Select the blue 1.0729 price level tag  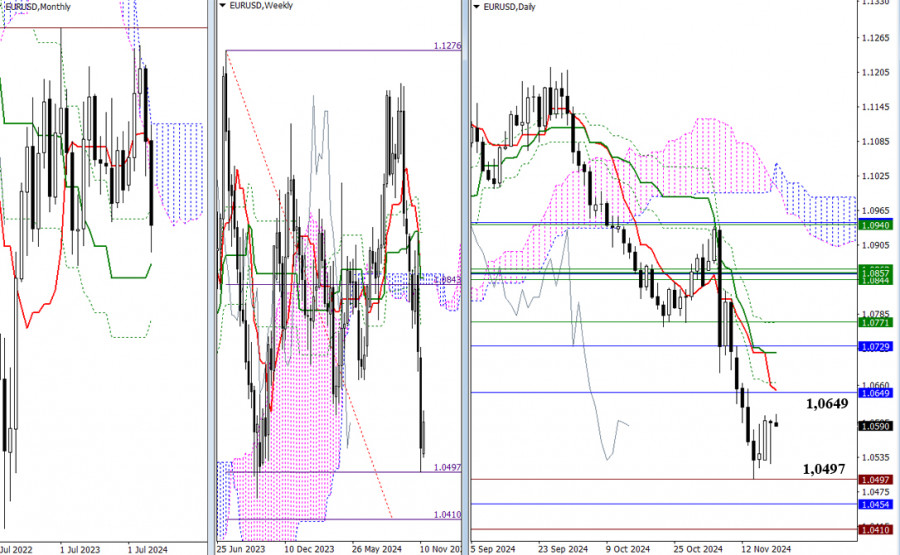click(x=875, y=347)
